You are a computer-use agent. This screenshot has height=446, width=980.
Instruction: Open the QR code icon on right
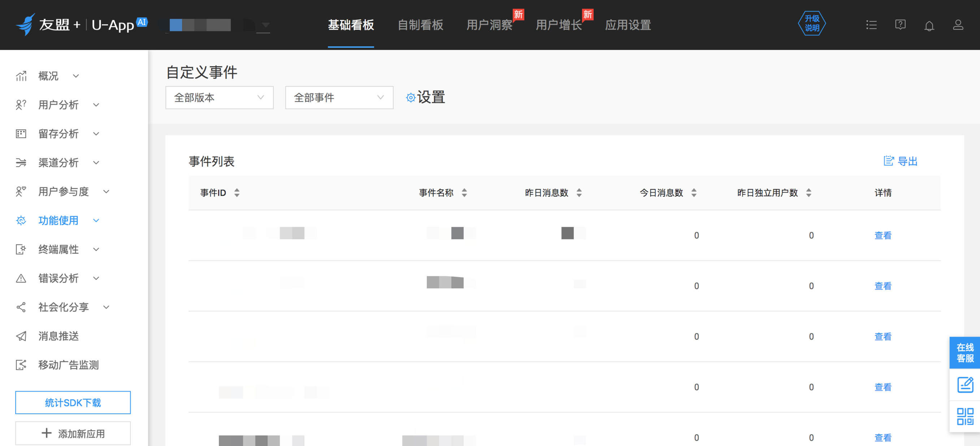pyautogui.click(x=965, y=416)
